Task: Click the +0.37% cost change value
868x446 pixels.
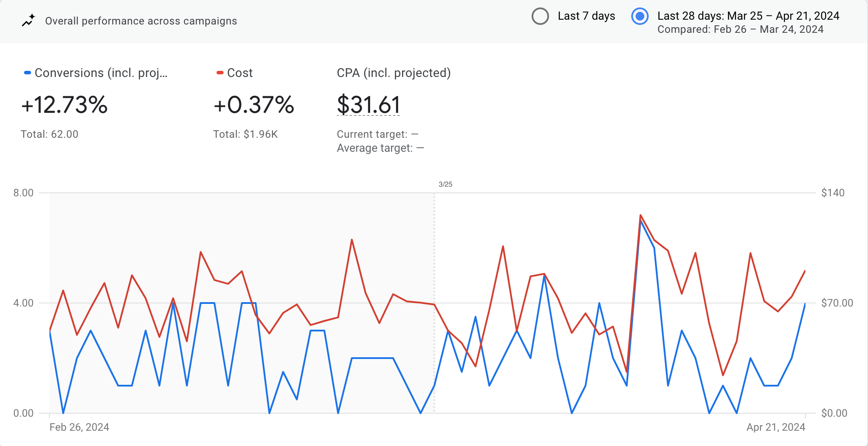Action: pyautogui.click(x=254, y=105)
